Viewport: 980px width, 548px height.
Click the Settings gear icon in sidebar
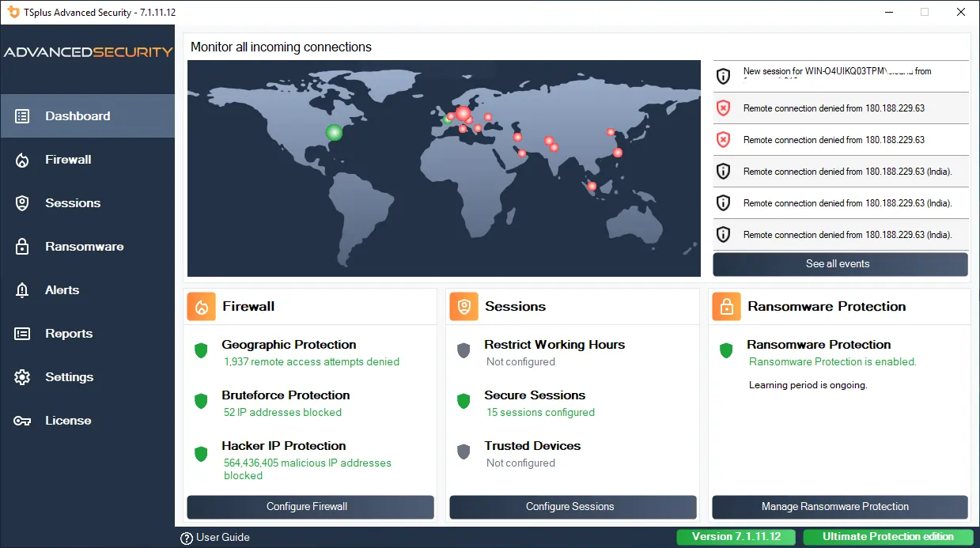pos(22,377)
